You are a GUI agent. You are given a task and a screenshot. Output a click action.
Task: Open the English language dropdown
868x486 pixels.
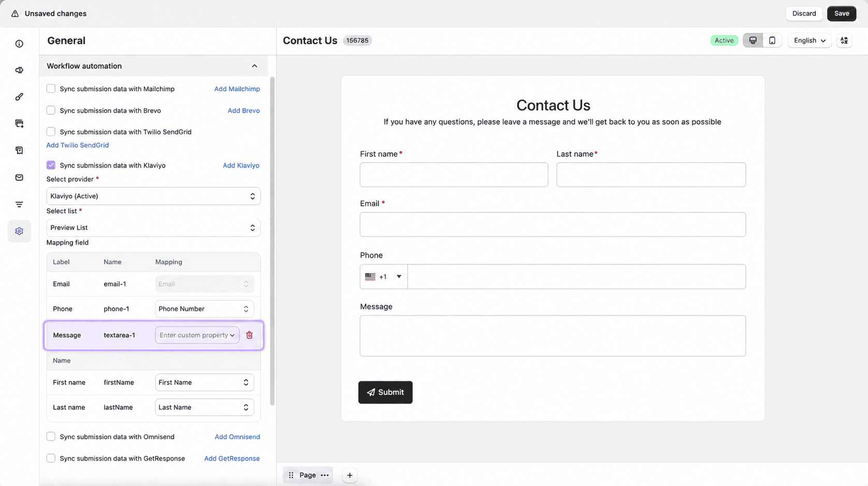click(x=809, y=40)
